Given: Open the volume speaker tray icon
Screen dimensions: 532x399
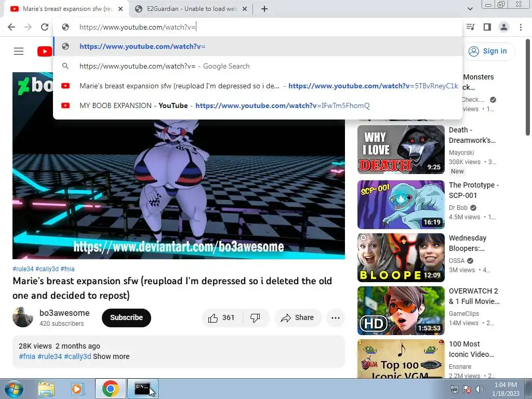Looking at the screenshot, I should pyautogui.click(x=480, y=389).
